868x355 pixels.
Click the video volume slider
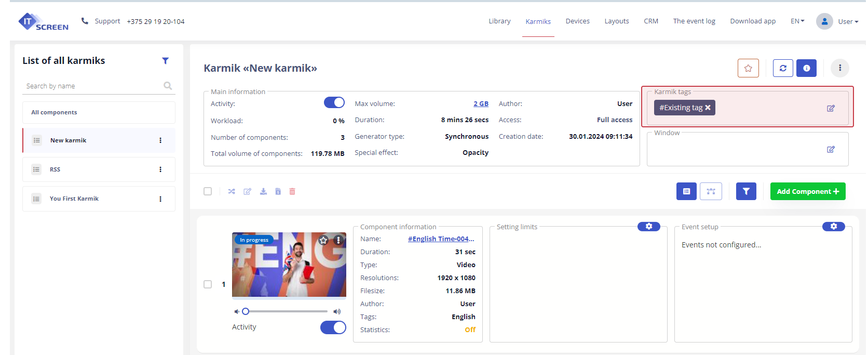[x=286, y=311]
